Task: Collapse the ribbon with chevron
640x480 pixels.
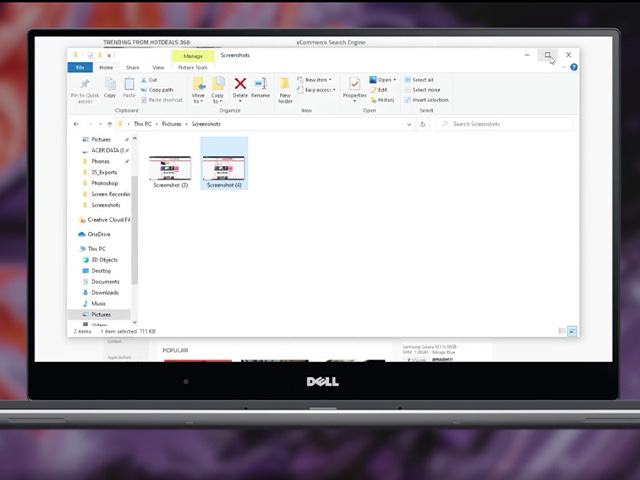Action: [564, 67]
